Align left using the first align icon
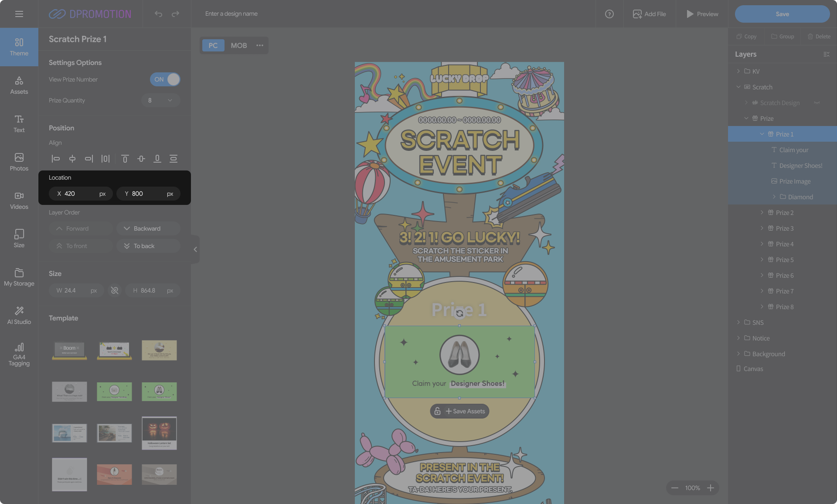Image resolution: width=837 pixels, height=504 pixels. [x=56, y=159]
